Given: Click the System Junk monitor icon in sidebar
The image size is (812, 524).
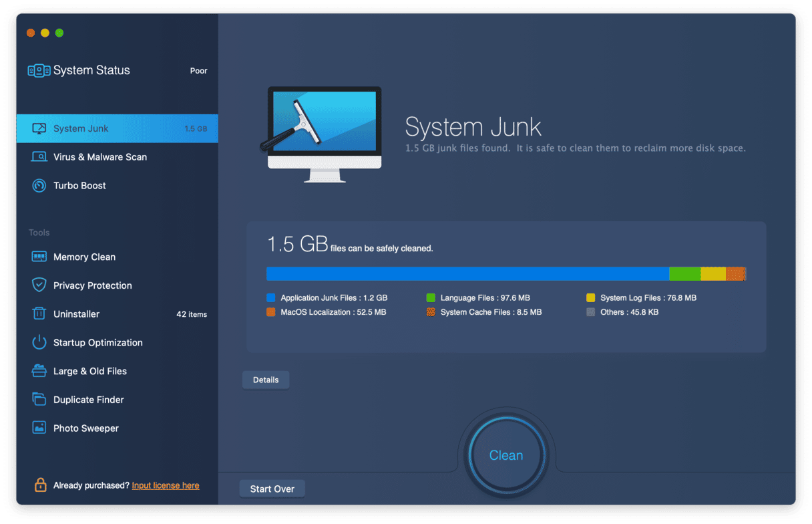Looking at the screenshot, I should click(x=39, y=128).
